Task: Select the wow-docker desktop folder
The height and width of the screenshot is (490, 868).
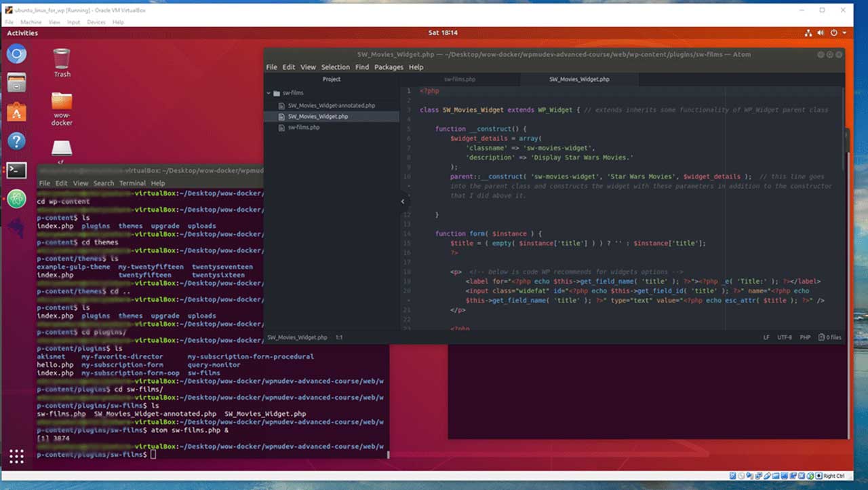Action: 62,109
